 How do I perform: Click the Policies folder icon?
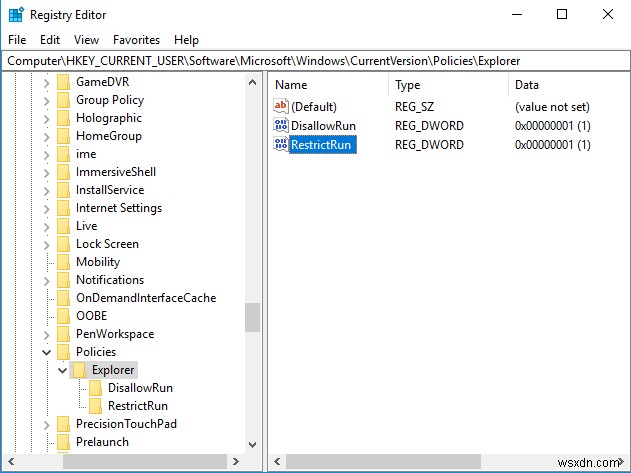coord(64,352)
